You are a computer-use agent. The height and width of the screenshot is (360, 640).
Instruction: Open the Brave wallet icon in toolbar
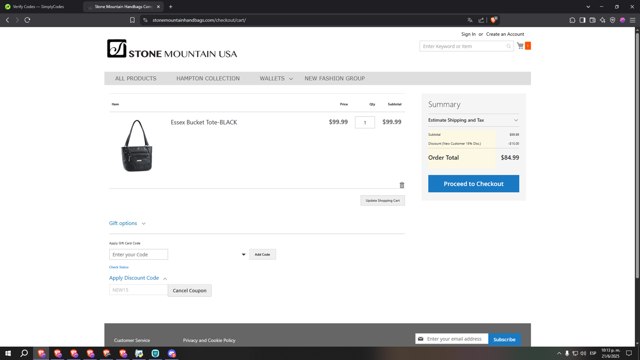(x=592, y=20)
